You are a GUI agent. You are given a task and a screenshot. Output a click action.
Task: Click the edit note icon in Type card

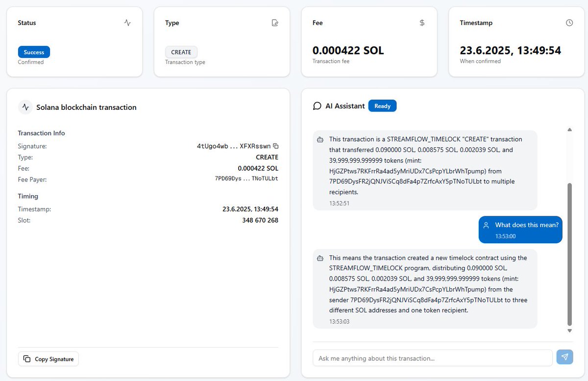click(x=275, y=23)
